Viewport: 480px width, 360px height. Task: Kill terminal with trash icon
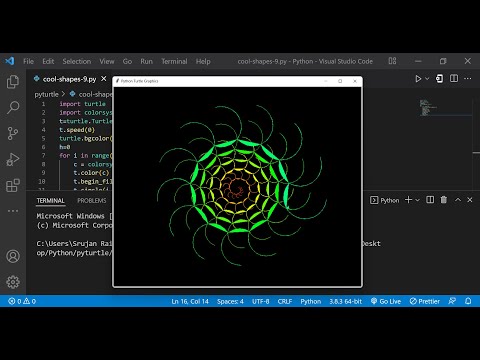[x=444, y=200]
